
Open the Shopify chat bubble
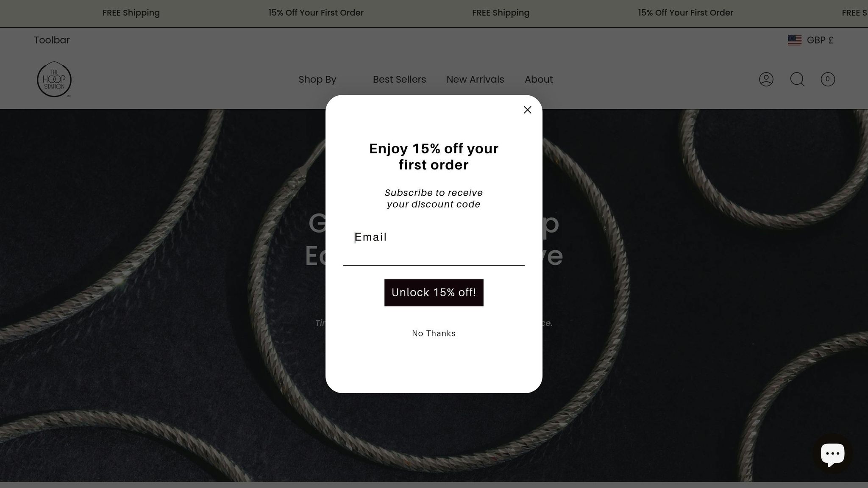(x=832, y=454)
